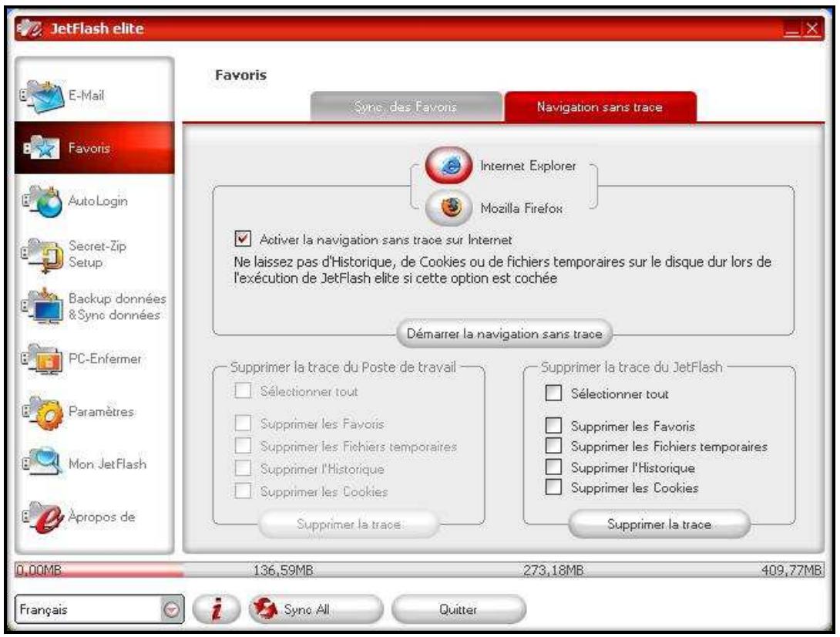Enable JetFlash Supprimer les Cookies checkbox

coord(553,488)
